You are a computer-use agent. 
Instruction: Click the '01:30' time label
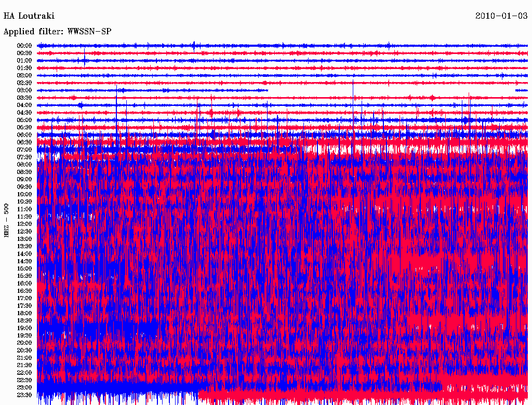coord(24,68)
